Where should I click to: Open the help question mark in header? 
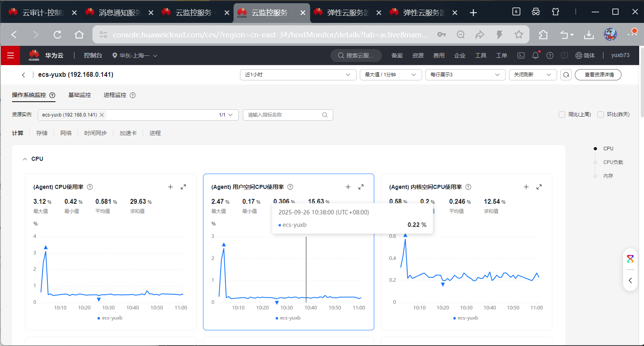click(x=550, y=55)
